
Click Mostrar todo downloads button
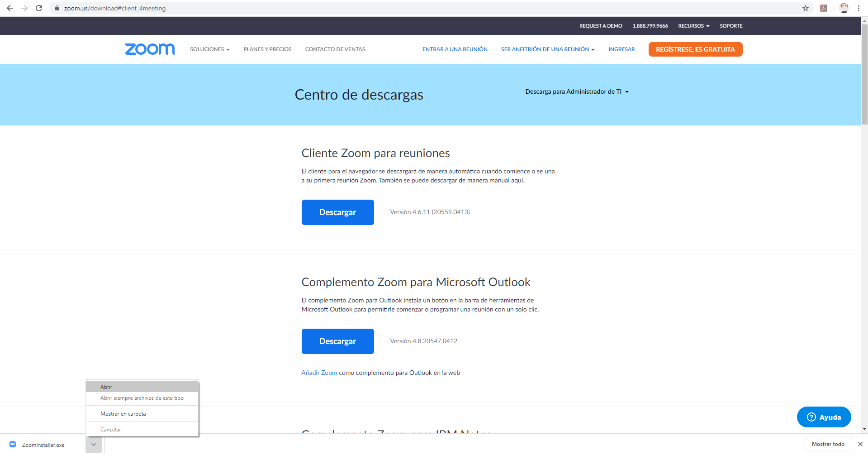click(828, 444)
